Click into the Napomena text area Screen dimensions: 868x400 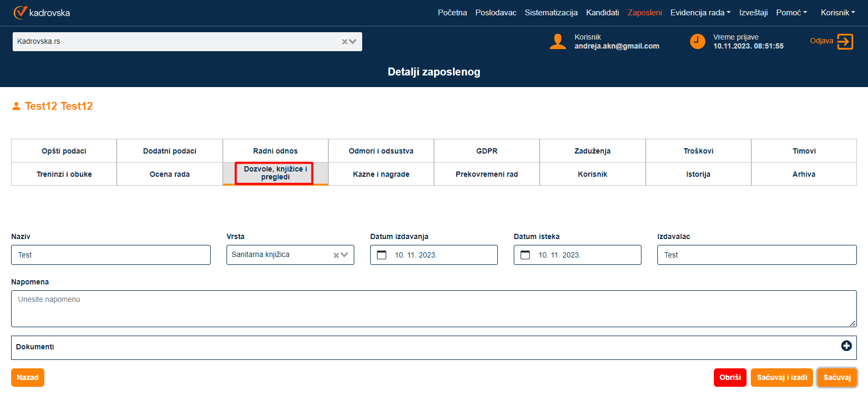point(433,309)
